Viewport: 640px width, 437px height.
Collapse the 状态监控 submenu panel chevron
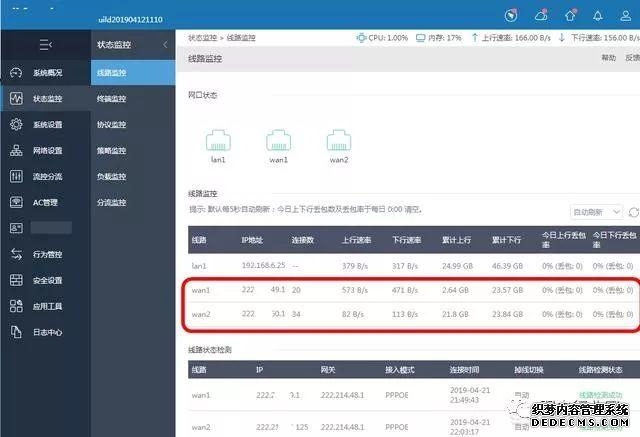click(x=165, y=44)
